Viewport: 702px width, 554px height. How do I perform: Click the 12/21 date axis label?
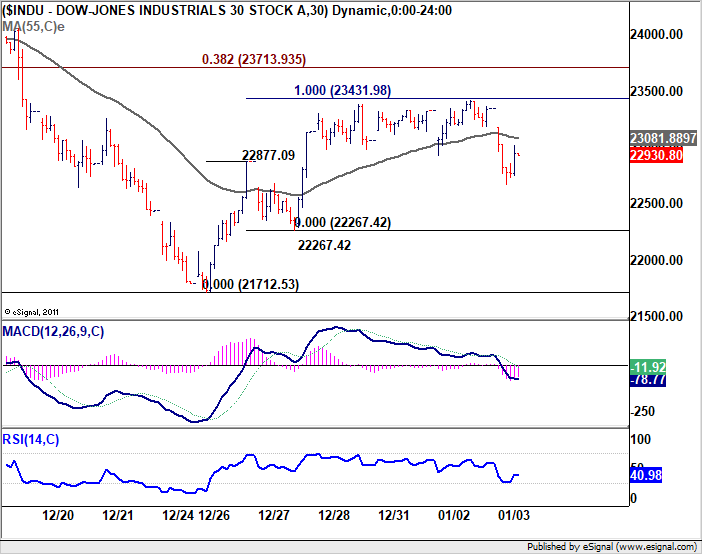tap(118, 515)
